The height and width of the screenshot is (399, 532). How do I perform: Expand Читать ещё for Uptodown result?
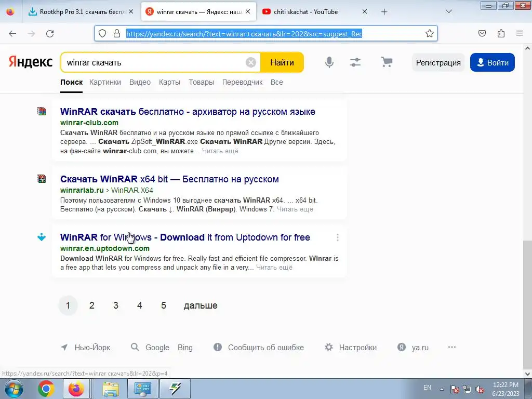pyautogui.click(x=274, y=268)
